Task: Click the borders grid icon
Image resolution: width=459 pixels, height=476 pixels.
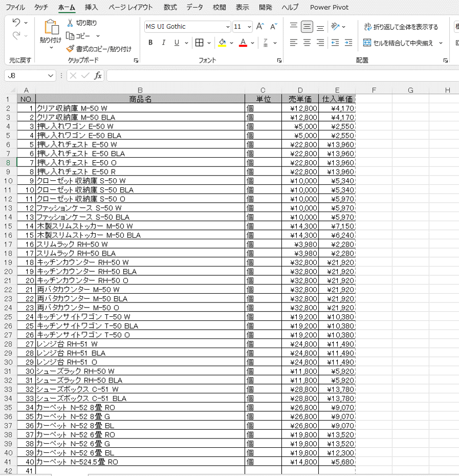Action: [199, 43]
